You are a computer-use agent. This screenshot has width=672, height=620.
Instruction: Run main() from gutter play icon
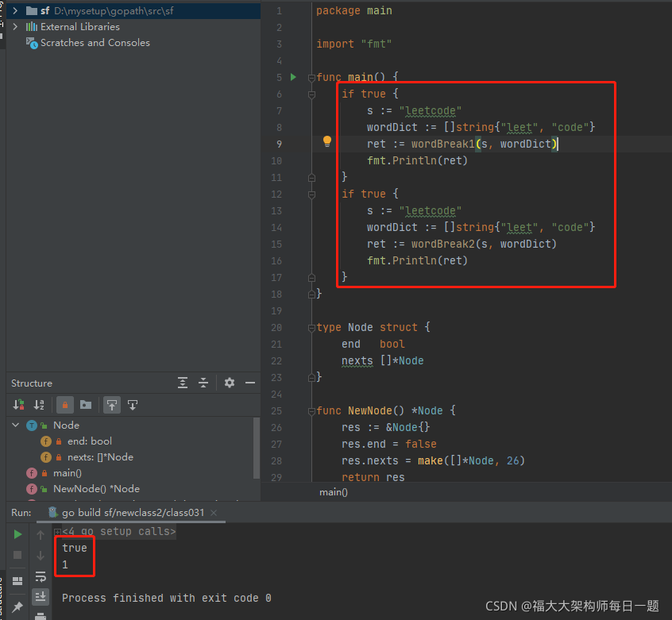coord(293,77)
